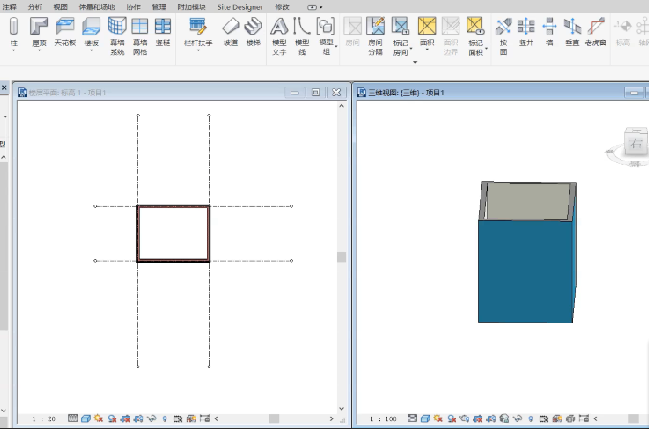Switch to the 管理 (Manage) ribbon tab

point(159,7)
